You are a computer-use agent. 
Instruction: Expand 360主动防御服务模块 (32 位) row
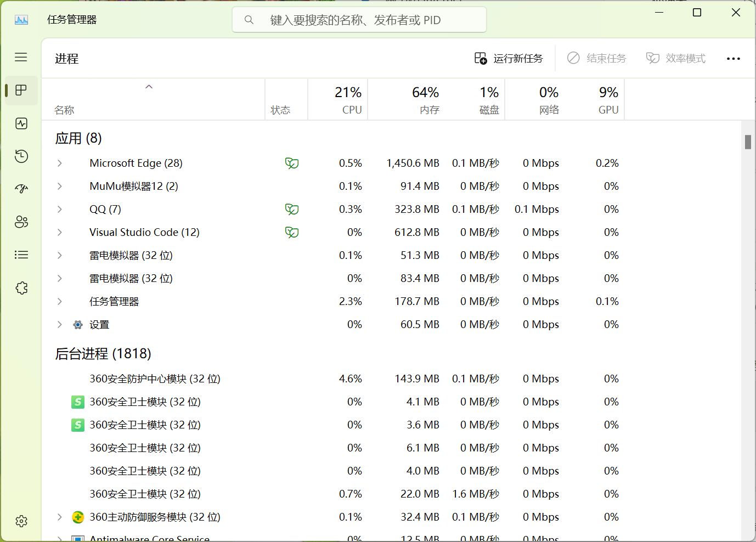pos(60,517)
